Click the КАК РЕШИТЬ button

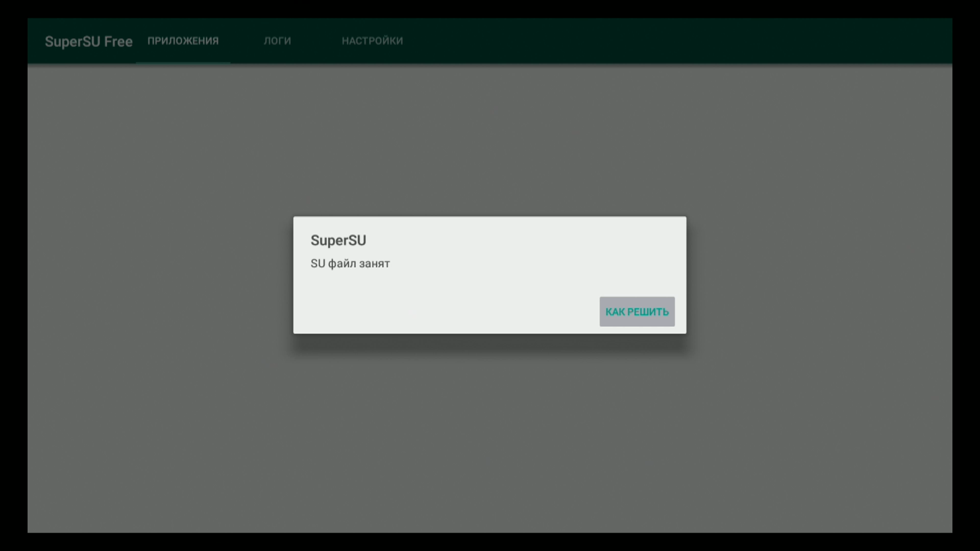[x=637, y=312]
